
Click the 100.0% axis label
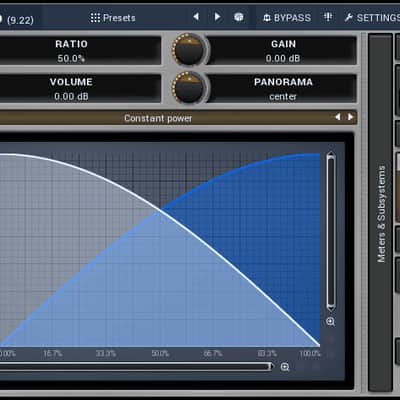(x=310, y=353)
